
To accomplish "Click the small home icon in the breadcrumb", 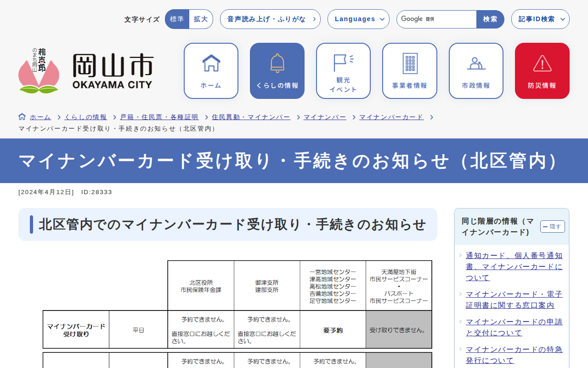I will point(22,117).
